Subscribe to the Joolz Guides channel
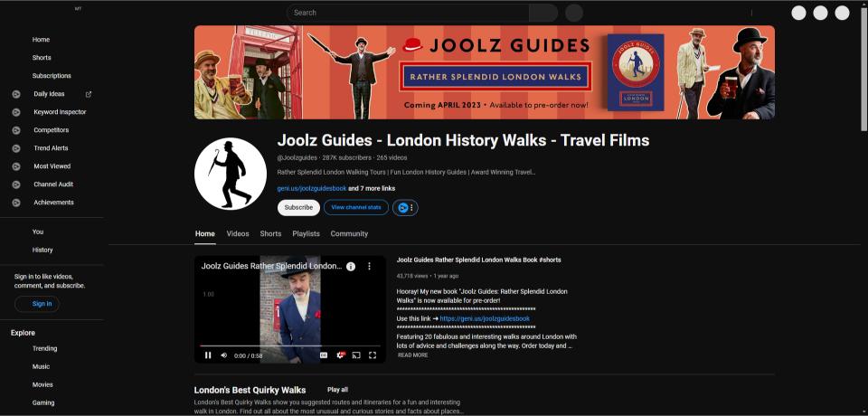This screenshot has width=868, height=416. tap(298, 208)
